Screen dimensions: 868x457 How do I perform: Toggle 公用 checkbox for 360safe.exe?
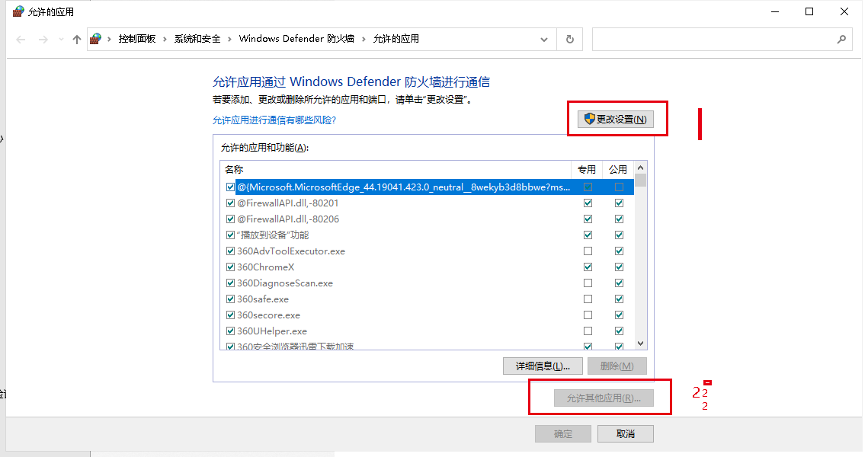coord(619,299)
